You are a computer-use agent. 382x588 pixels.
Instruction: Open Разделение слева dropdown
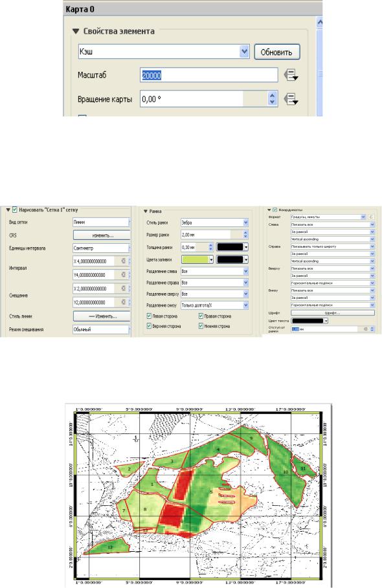point(215,271)
